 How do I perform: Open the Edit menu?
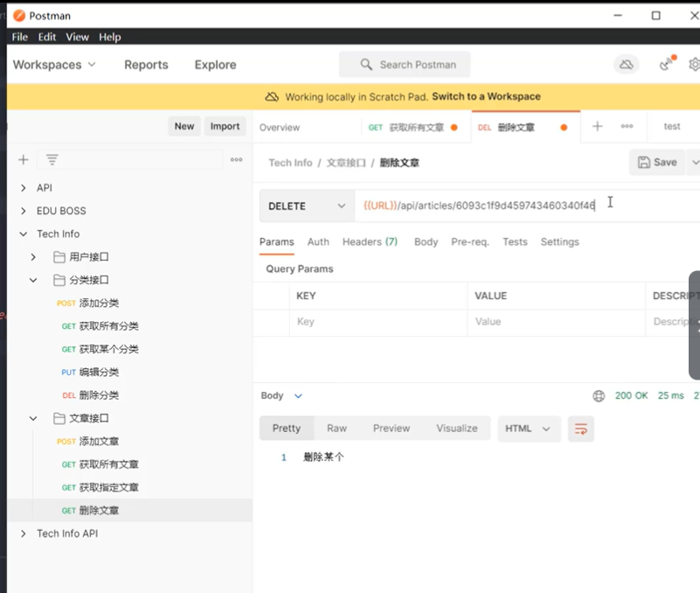pyautogui.click(x=47, y=37)
